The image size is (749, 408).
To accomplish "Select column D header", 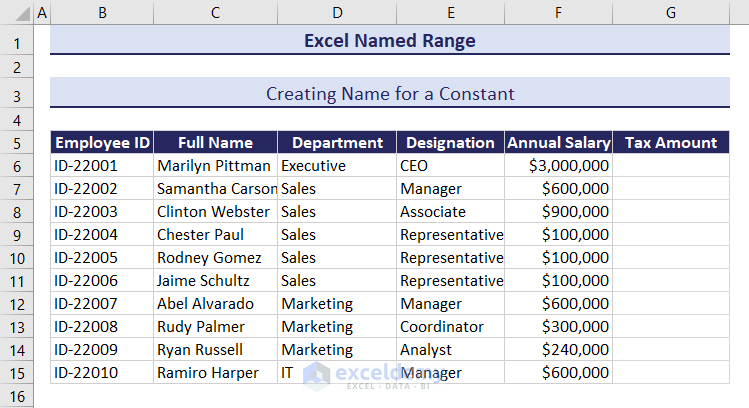I will pos(337,12).
